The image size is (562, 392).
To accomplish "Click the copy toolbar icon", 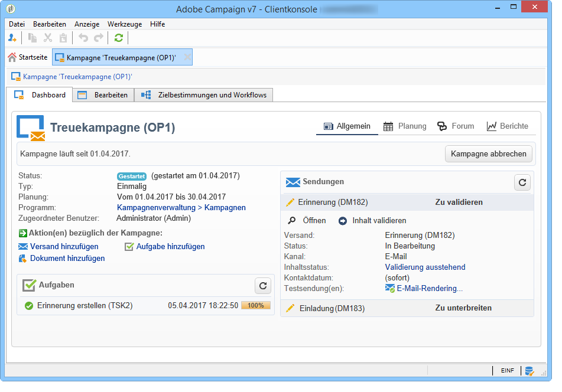I will point(33,38).
